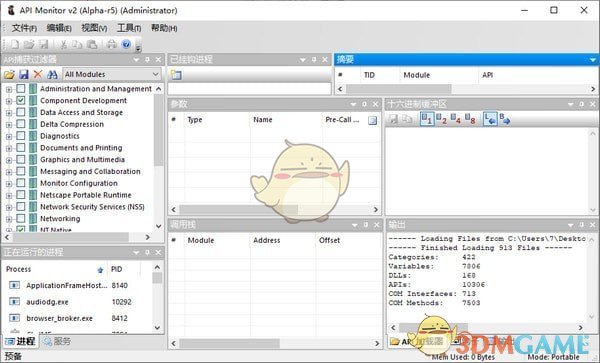600x363 pixels.
Task: Click the Paste clipboard toolbar icon
Action: click(x=92, y=44)
